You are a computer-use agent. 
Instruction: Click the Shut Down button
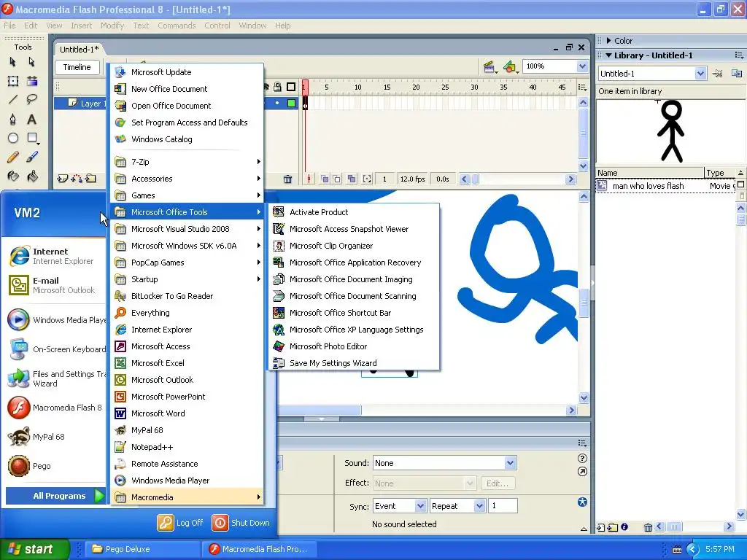coord(241,522)
